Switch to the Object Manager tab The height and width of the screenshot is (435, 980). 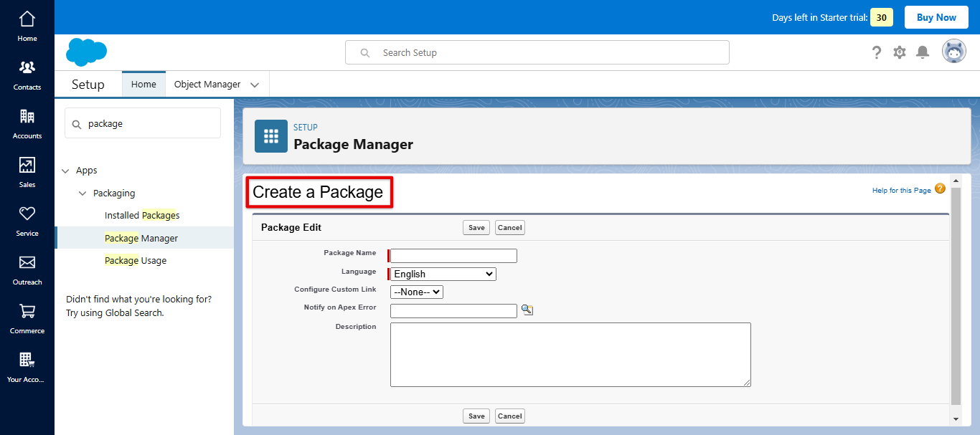[x=207, y=85]
